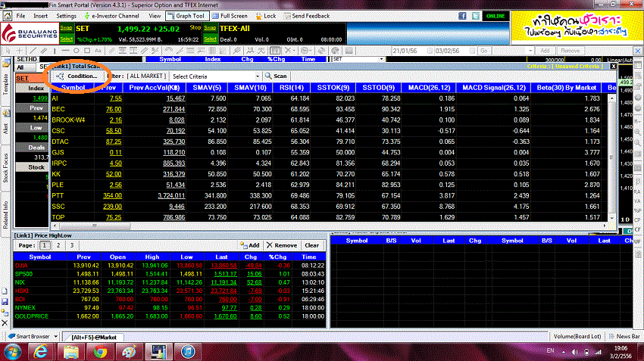Toggle the Graph Tool button
The height and width of the screenshot is (361, 644).
tap(186, 16)
